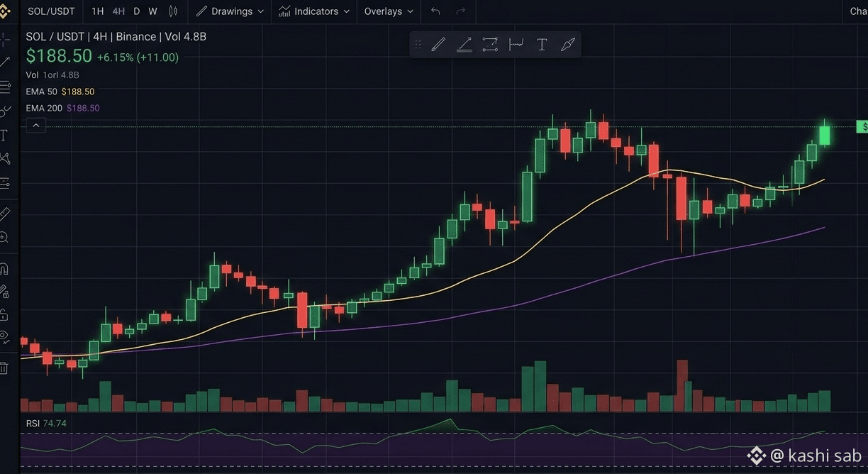The height and width of the screenshot is (474, 868).
Task: Select the crosshair cursor tool
Action: (4, 38)
